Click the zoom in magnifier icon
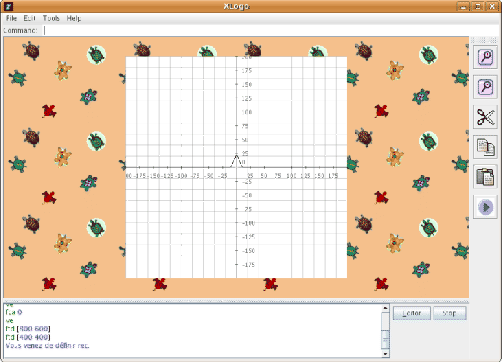The image size is (502, 362). click(485, 57)
